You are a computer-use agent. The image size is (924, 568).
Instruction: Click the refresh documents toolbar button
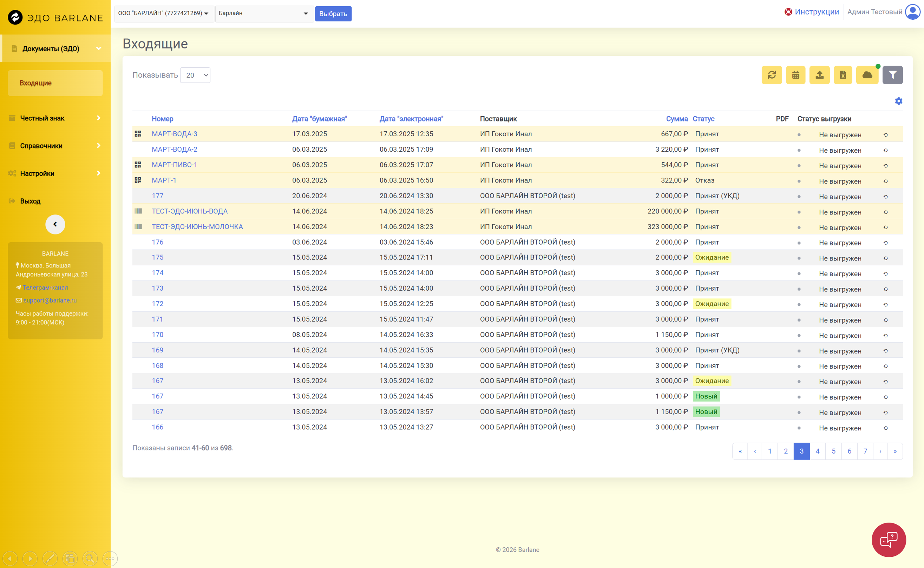click(x=772, y=75)
